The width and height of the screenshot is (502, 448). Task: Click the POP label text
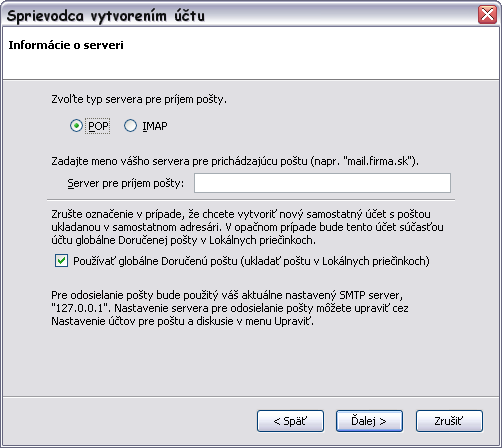98,126
